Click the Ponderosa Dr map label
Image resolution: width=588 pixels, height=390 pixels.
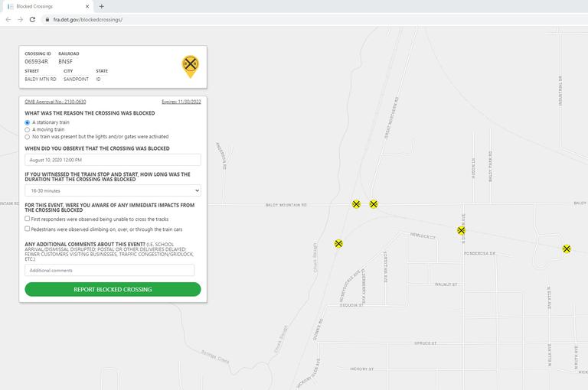click(479, 254)
